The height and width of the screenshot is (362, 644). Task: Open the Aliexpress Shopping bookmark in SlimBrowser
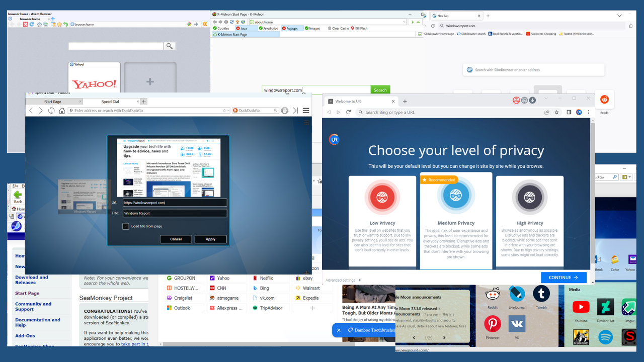click(x=541, y=34)
